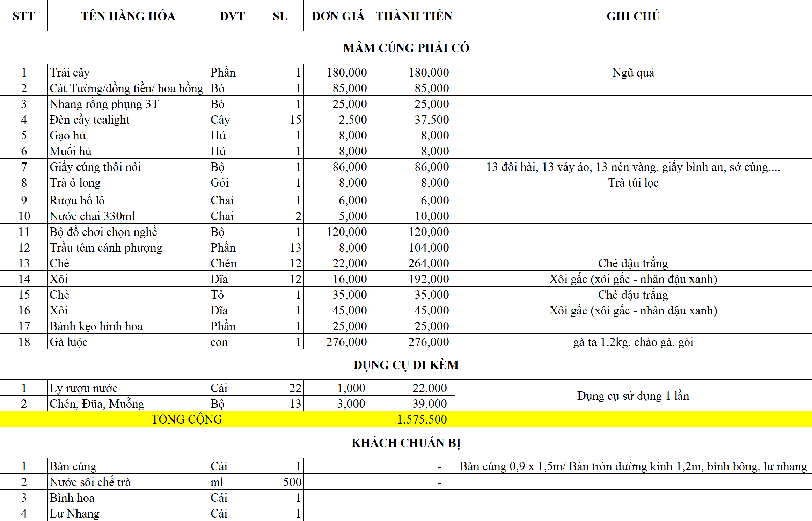Select the Giấy cúng thôi nôi cell
This screenshot has height=521, width=812.
pyautogui.click(x=128, y=167)
